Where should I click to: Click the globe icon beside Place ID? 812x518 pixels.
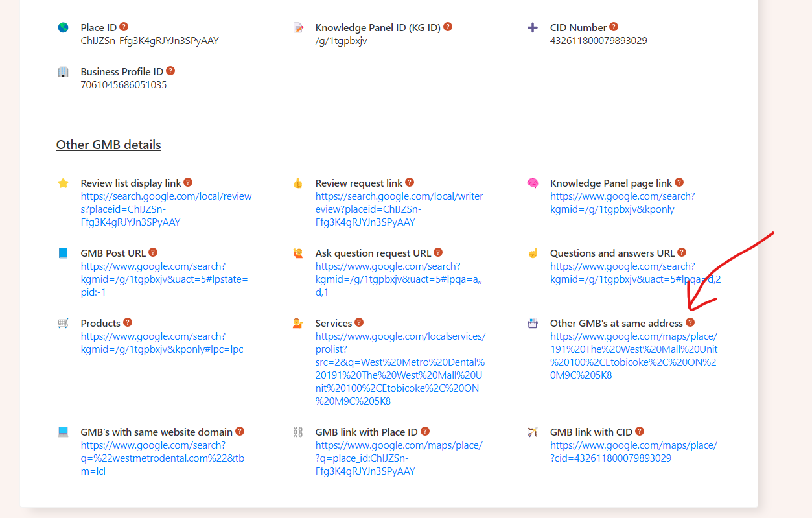(x=63, y=27)
